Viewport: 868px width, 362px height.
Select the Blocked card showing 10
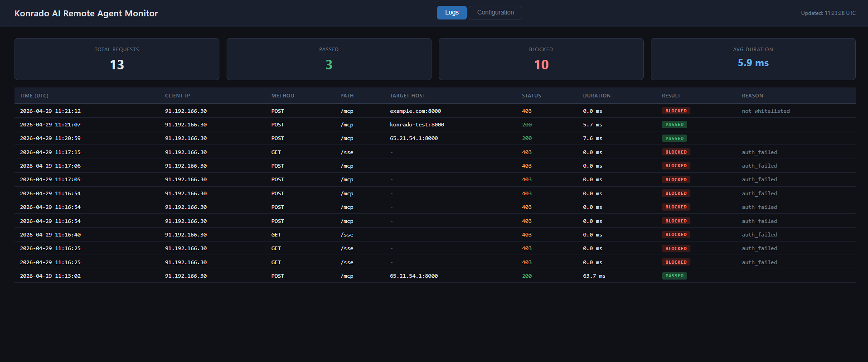coord(541,59)
